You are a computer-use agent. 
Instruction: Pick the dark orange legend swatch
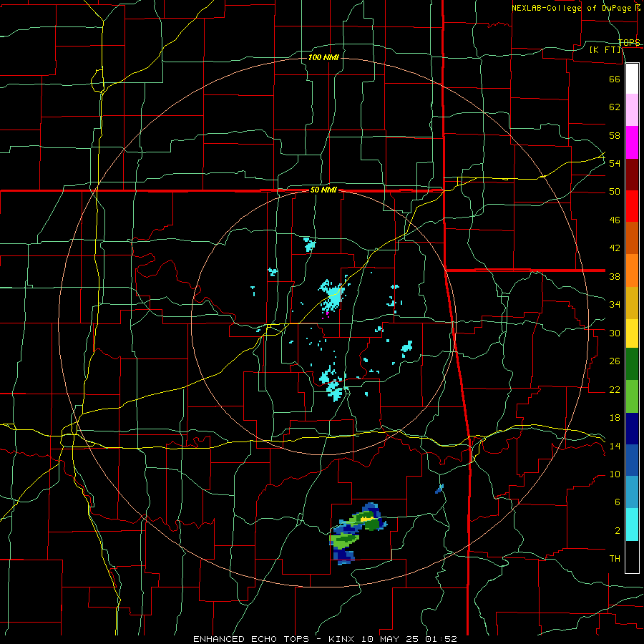click(632, 238)
